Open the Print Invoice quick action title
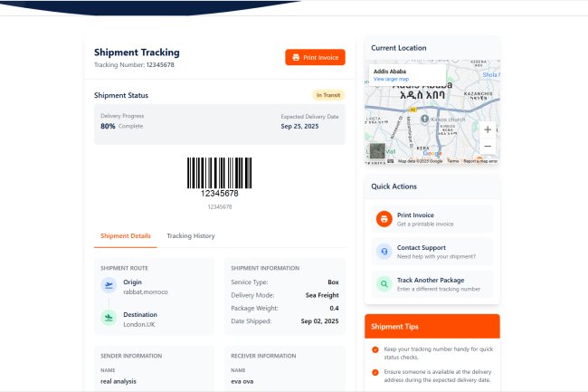The width and height of the screenshot is (588, 392). 415,215
